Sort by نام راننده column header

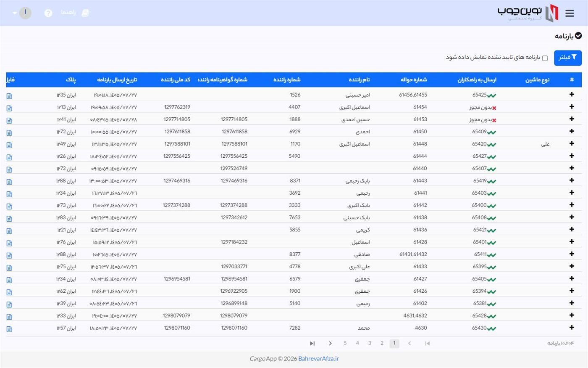(x=359, y=79)
